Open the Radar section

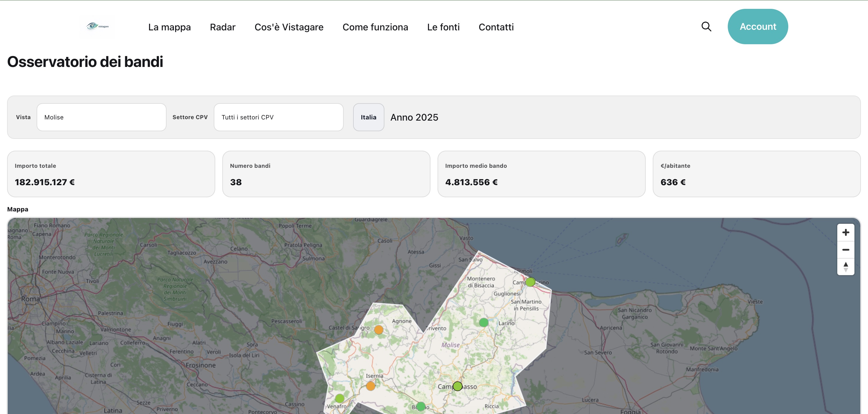pos(223,27)
